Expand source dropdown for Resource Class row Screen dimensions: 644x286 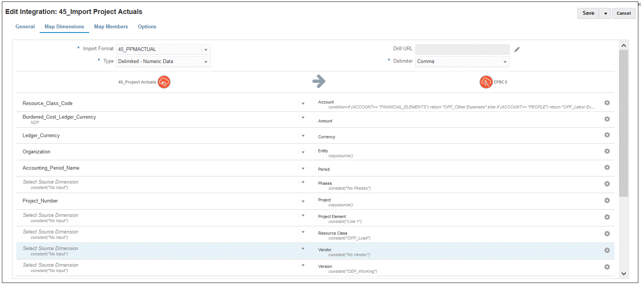(303, 232)
